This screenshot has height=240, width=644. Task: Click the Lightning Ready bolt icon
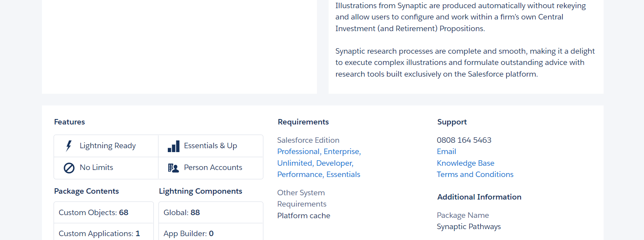tap(69, 146)
